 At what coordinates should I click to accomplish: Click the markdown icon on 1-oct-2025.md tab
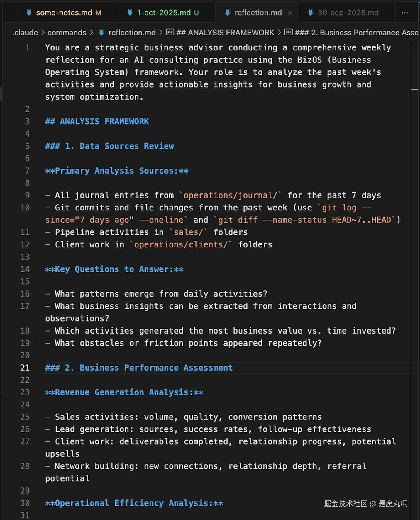(x=130, y=13)
